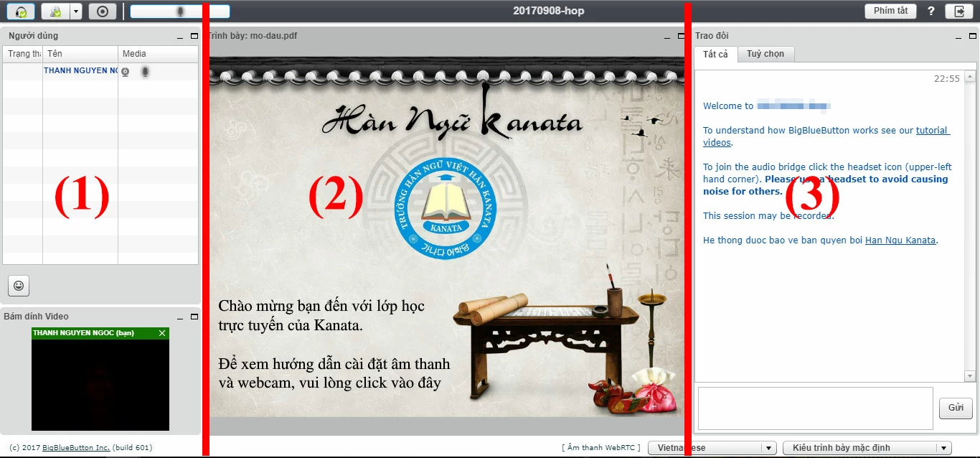Screen dimensions: 980x458
Task: Click the record session button
Action: tap(103, 11)
